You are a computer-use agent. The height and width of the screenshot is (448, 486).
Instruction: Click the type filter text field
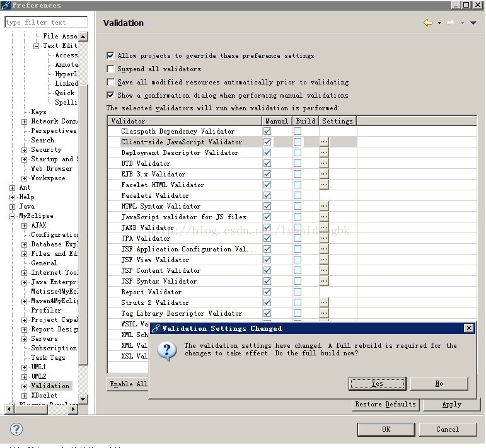tap(46, 22)
